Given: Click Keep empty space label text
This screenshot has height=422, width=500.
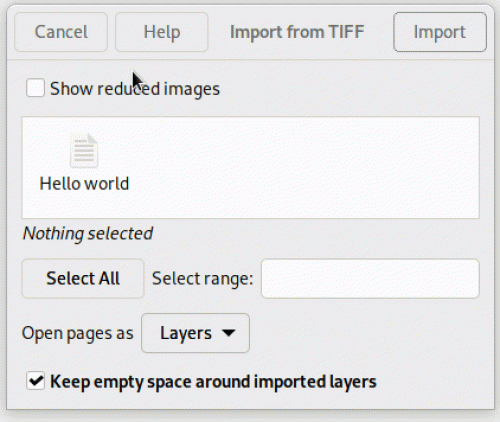Looking at the screenshot, I should pyautogui.click(x=213, y=382).
